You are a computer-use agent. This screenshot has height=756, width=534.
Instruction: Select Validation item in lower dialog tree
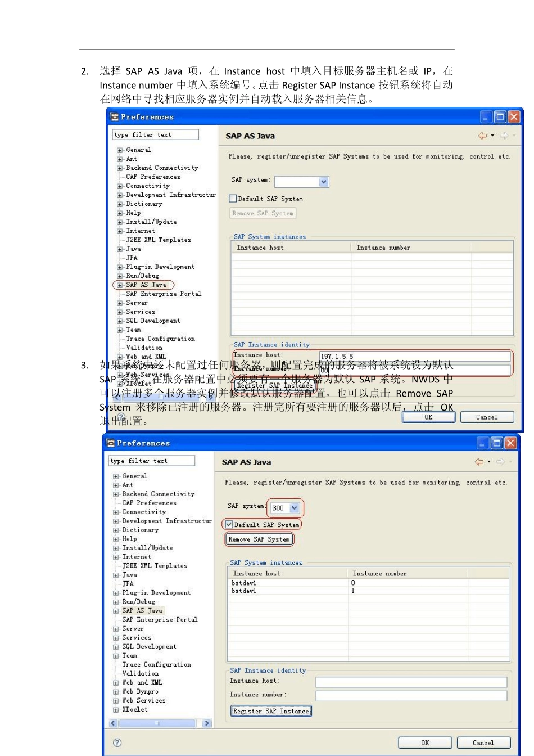pyautogui.click(x=140, y=673)
